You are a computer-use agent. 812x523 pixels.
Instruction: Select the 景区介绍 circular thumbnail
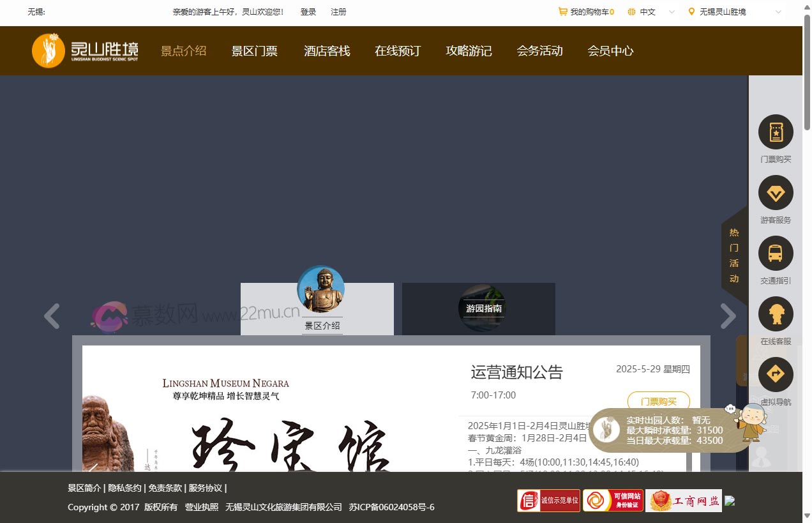point(321,288)
